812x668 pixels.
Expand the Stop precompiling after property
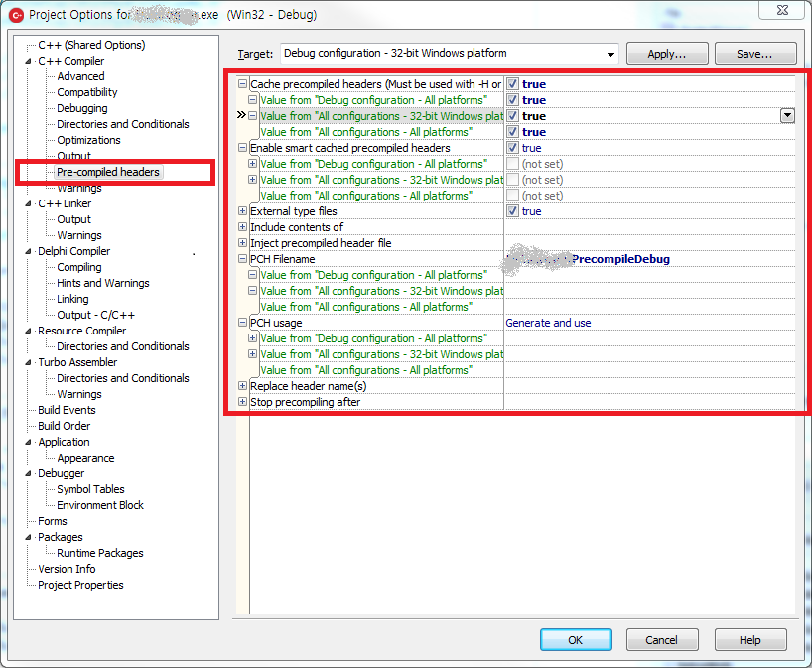(x=243, y=402)
